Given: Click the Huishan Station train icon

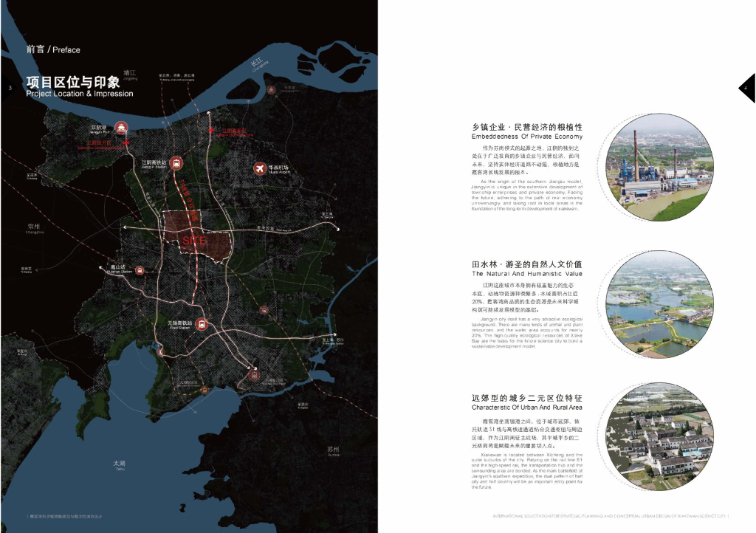Looking at the screenshot, I should coord(140,270).
